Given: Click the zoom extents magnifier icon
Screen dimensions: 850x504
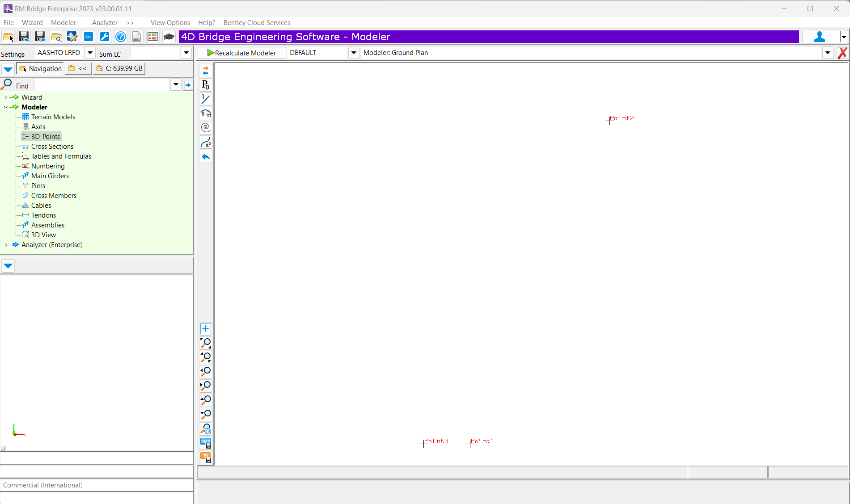Looking at the screenshot, I should click(x=206, y=357).
